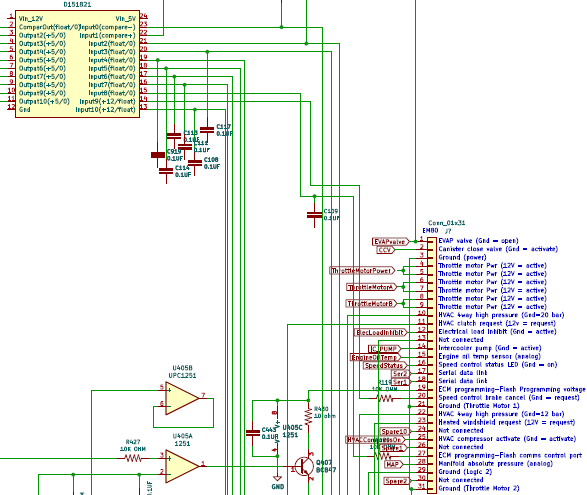Select capacitor C114 symbol

(x=166, y=171)
